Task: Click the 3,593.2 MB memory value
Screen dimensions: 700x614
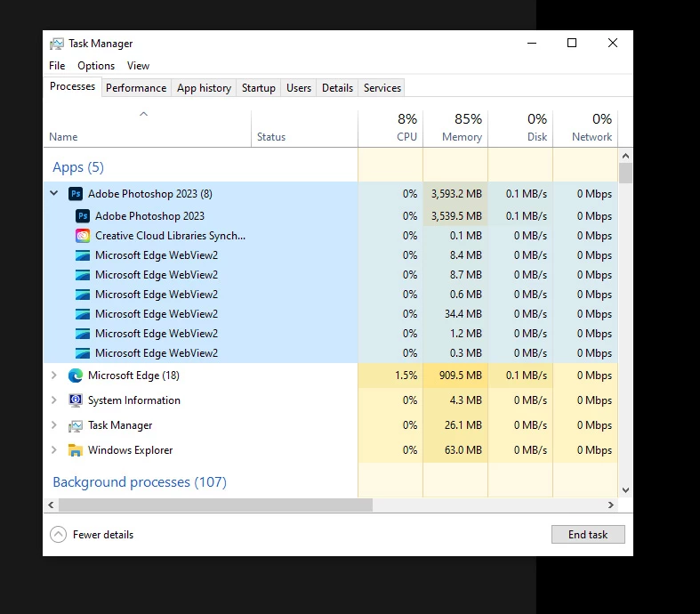Action: click(x=456, y=194)
